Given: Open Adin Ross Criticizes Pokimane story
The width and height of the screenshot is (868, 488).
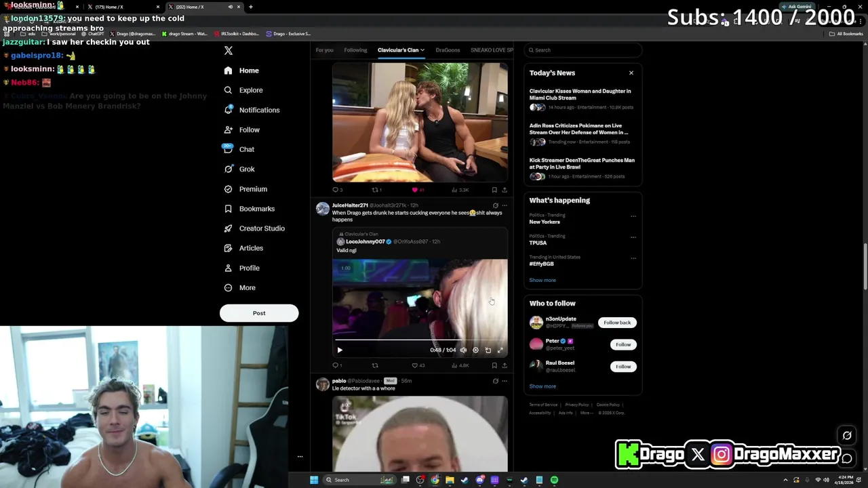Looking at the screenshot, I should point(582,134).
